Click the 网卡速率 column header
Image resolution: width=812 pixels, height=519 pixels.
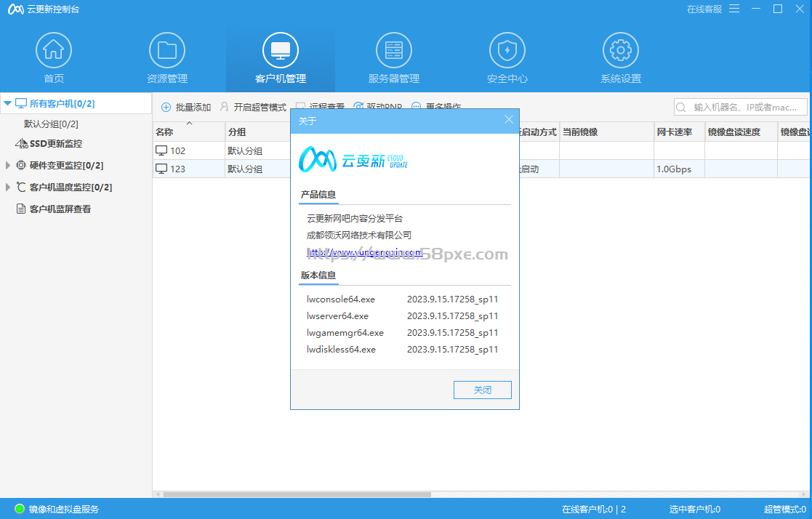(680, 132)
